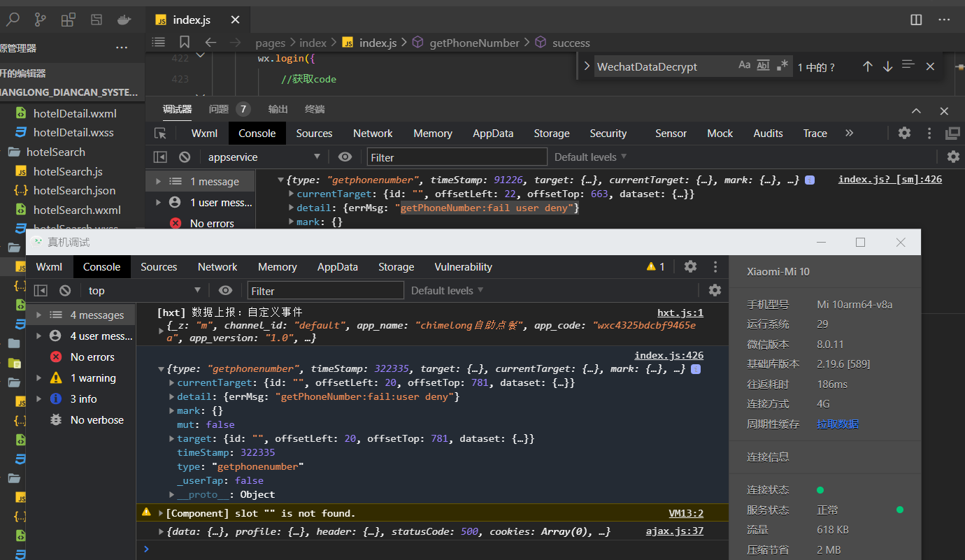The width and height of the screenshot is (965, 560).
Task: Go to next find match arrow
Action: (x=887, y=66)
